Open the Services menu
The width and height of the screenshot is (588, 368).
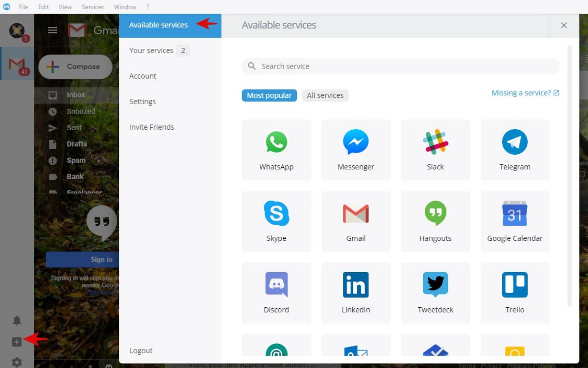(93, 7)
